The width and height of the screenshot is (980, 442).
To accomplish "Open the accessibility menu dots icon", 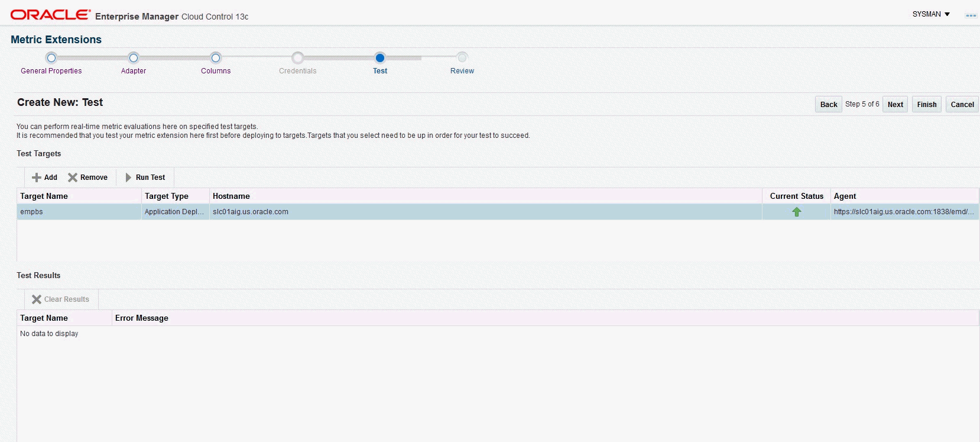I will (971, 15).
